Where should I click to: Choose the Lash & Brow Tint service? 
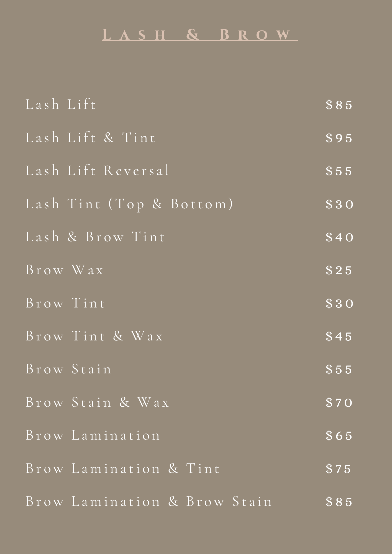coord(95,237)
